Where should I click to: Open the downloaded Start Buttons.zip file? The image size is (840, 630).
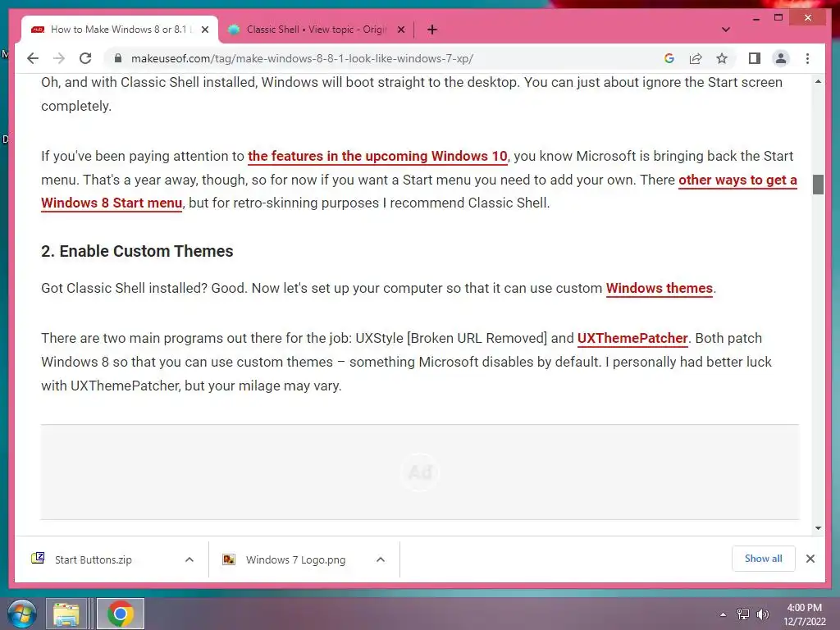click(94, 559)
